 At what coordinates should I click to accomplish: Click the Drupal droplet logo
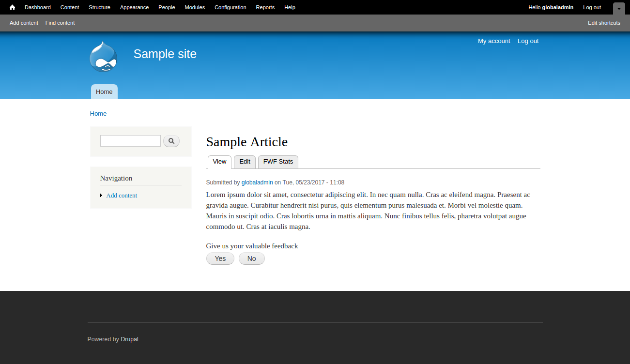click(103, 56)
